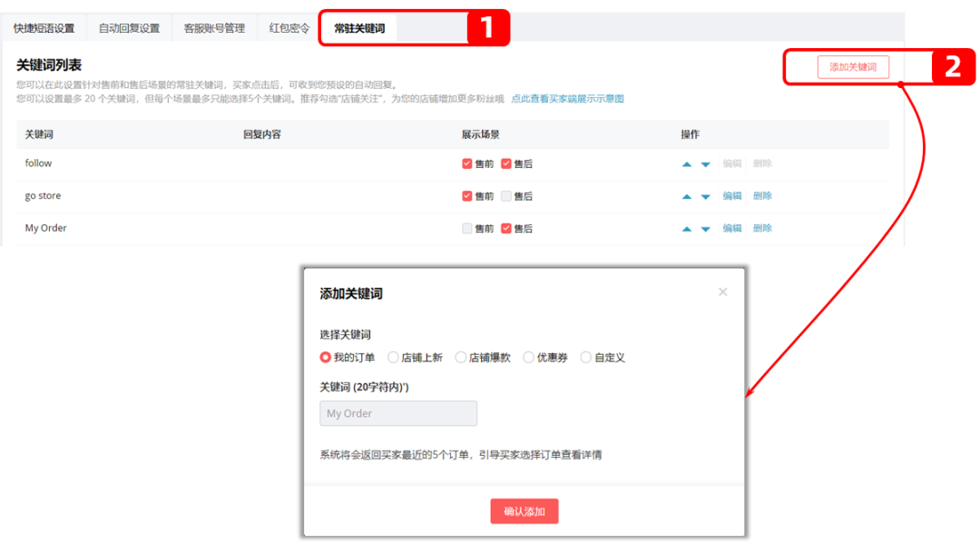Edit the "go store" keyword
The width and height of the screenshot is (980, 544).
point(732,195)
